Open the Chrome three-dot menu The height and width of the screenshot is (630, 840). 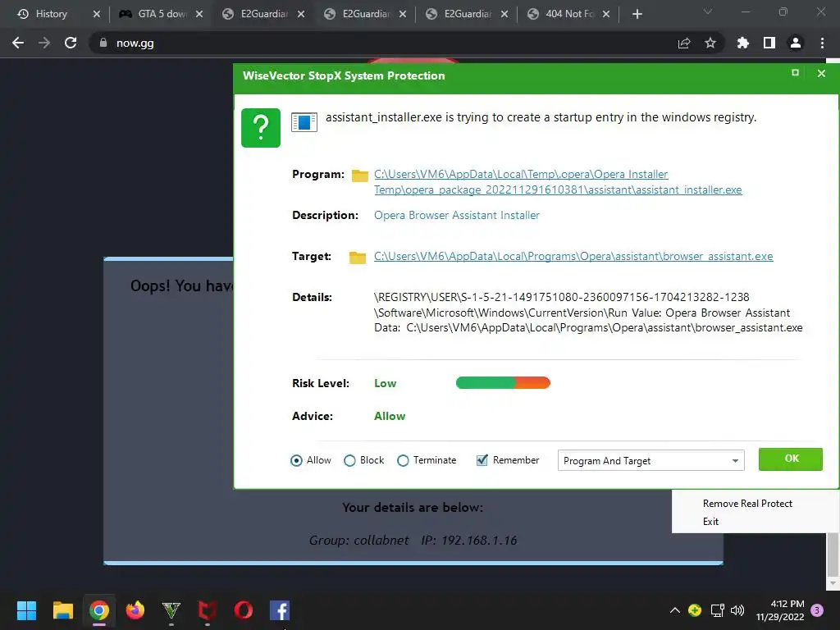pos(822,43)
